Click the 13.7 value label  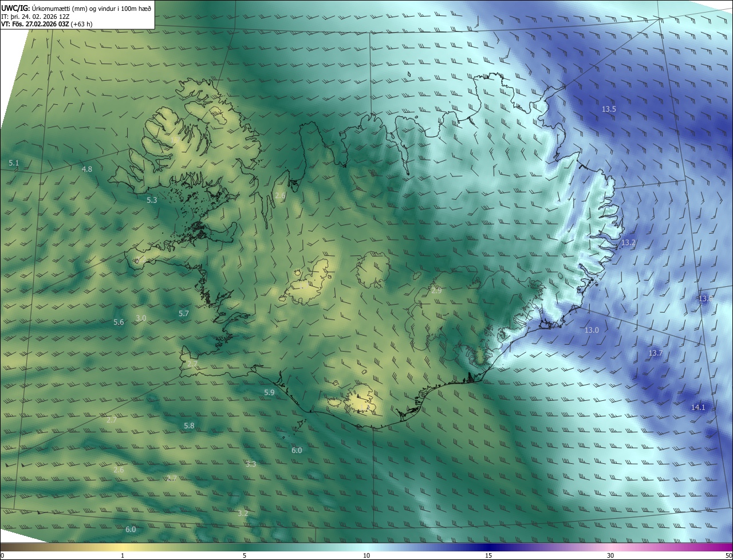click(x=655, y=353)
